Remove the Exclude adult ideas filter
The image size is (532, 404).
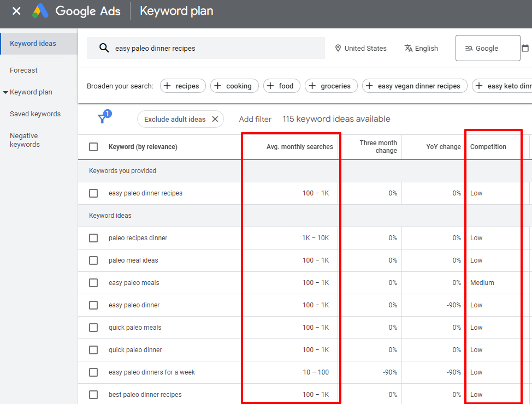[215, 119]
